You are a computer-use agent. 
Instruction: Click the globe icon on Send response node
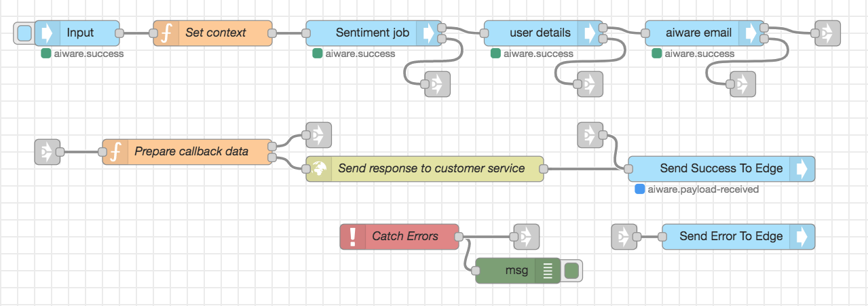pos(320,168)
